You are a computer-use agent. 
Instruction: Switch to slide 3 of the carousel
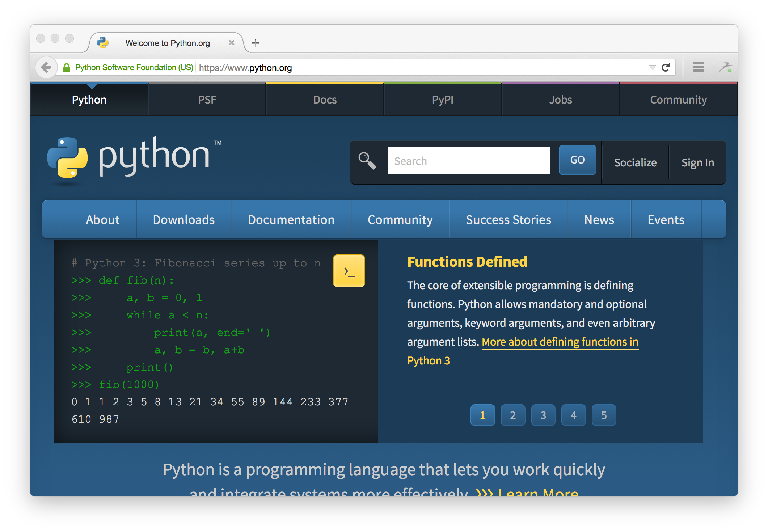[543, 415]
